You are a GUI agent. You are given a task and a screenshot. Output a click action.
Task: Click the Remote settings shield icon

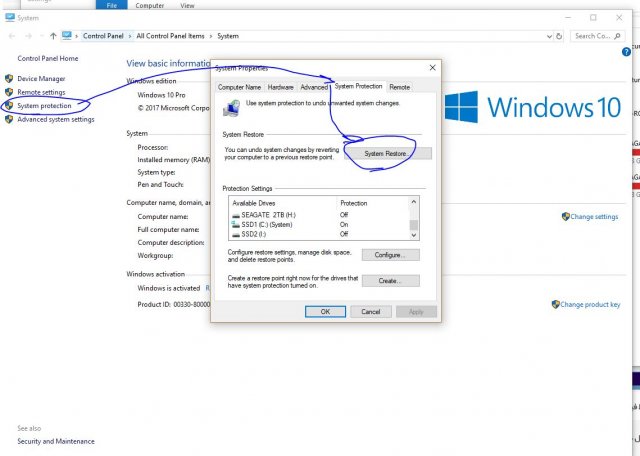pyautogui.click(x=9, y=92)
